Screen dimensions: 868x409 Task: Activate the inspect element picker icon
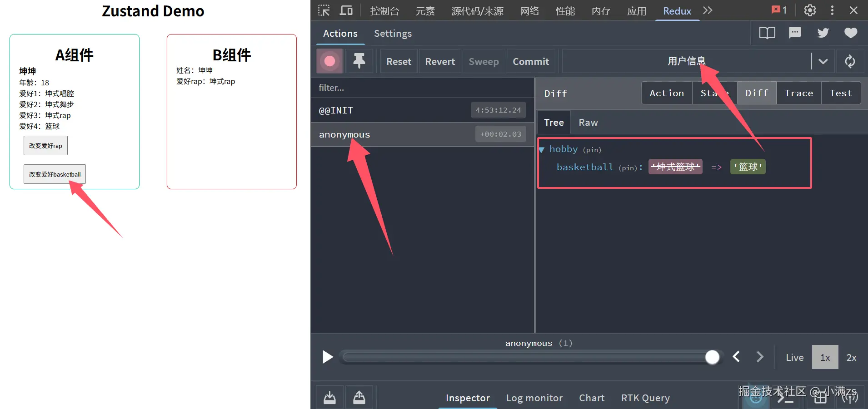(324, 10)
